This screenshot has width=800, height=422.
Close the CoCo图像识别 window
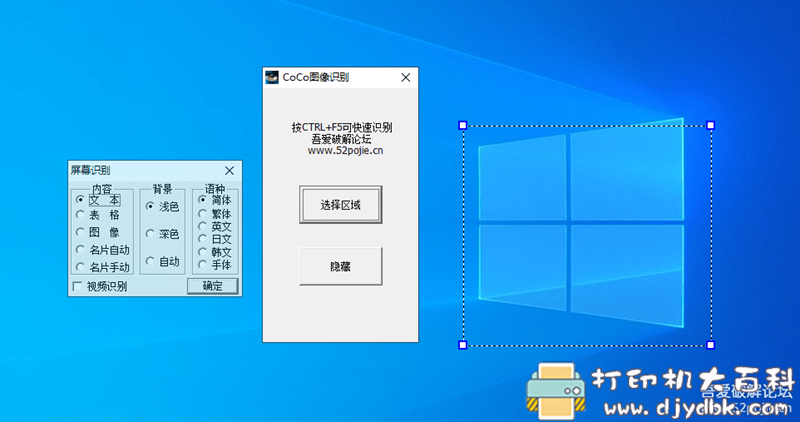(x=406, y=77)
